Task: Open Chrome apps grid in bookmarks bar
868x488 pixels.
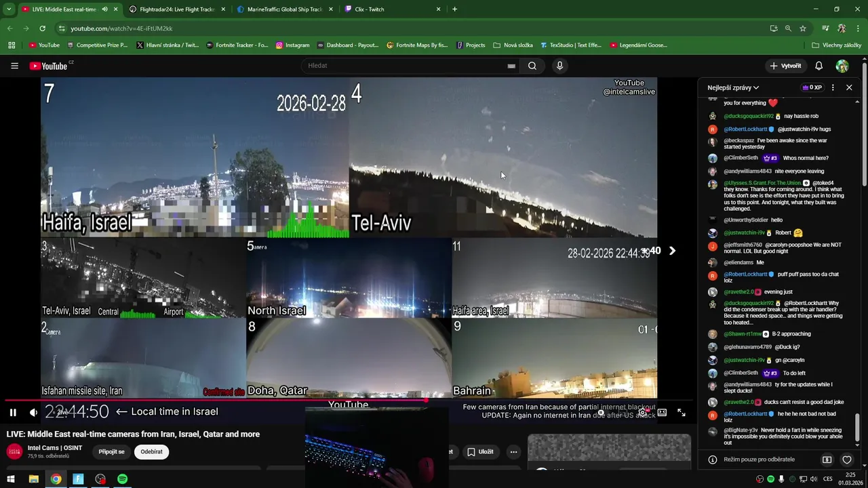Action: point(12,45)
